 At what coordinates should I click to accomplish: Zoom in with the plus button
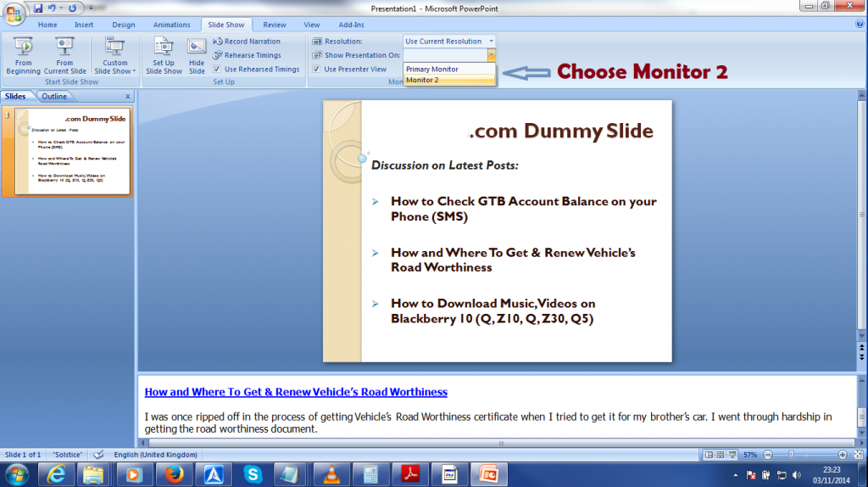coord(843,455)
